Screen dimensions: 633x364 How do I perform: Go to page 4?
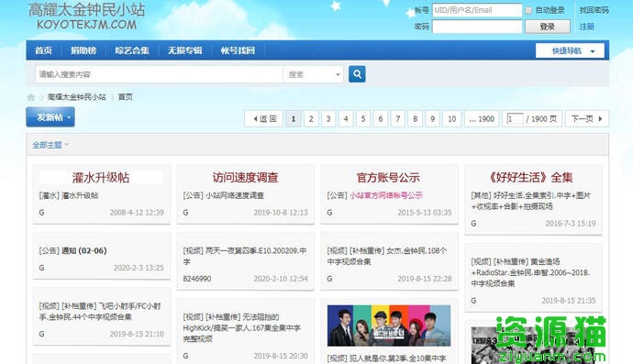pos(346,118)
